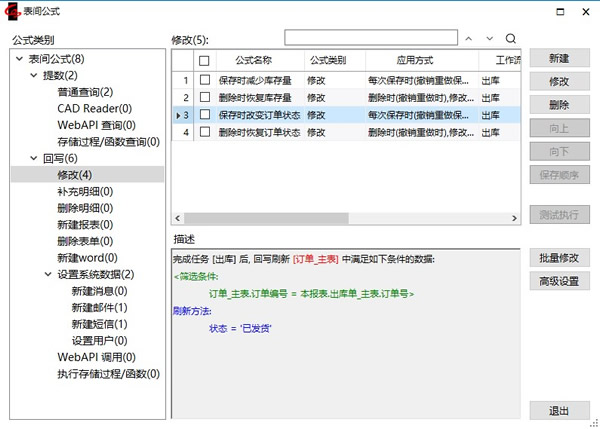Tick checkbox for 删除时恢复订单状态 row
Viewport: 600px width, 429px height.
[x=204, y=132]
